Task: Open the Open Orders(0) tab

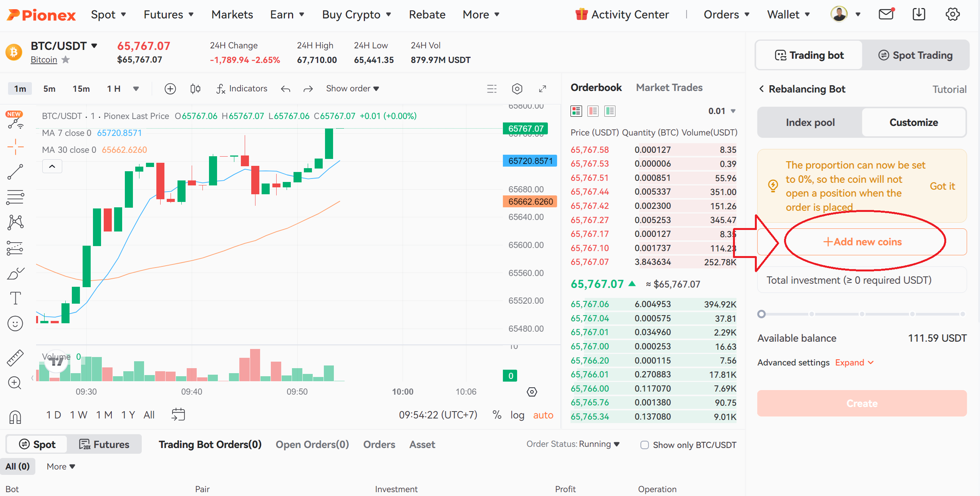Action: tap(312, 444)
